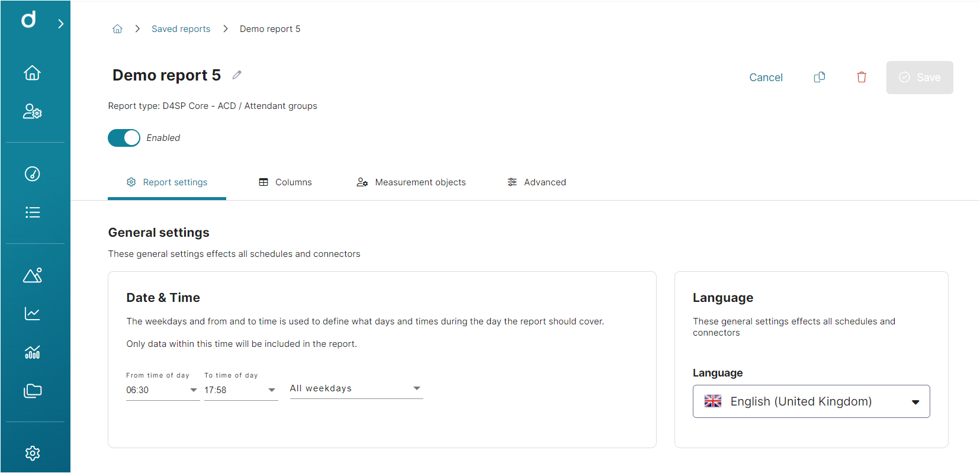Click the bar chart analytics sidebar icon

(32, 352)
